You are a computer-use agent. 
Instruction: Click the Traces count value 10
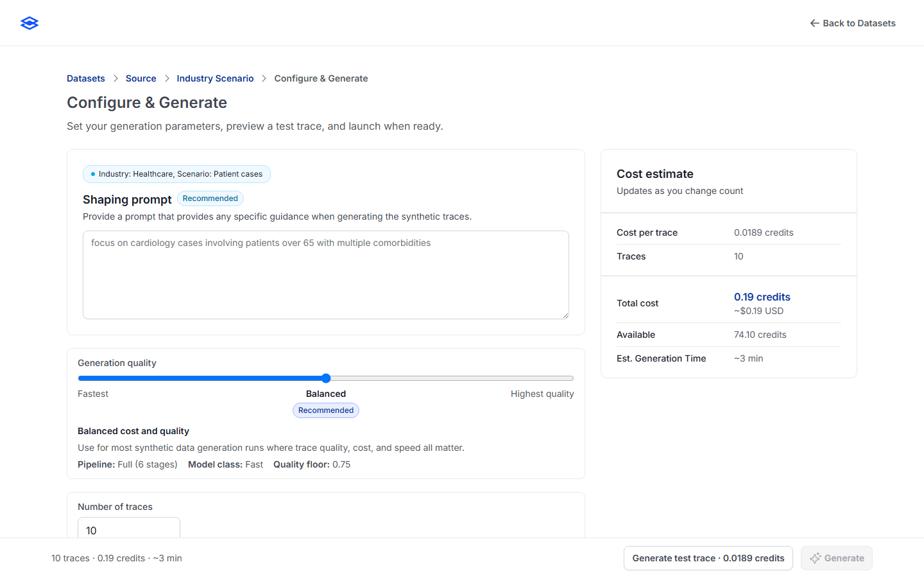(739, 256)
